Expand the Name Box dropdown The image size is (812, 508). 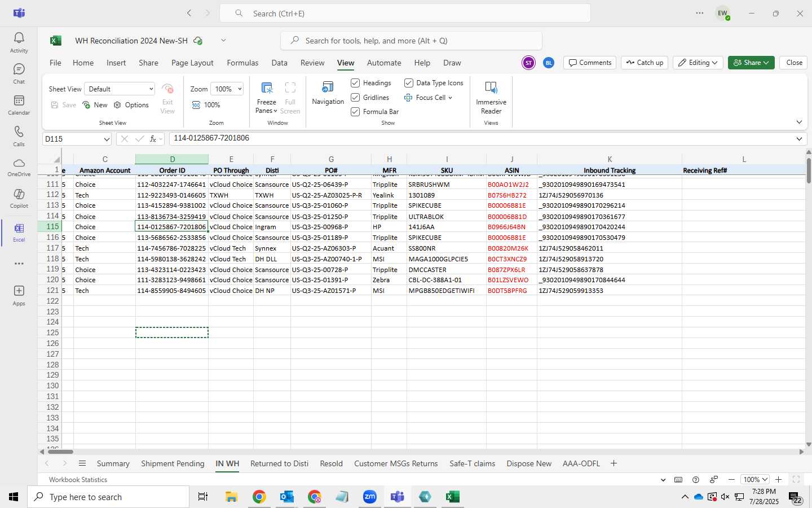[x=107, y=139]
